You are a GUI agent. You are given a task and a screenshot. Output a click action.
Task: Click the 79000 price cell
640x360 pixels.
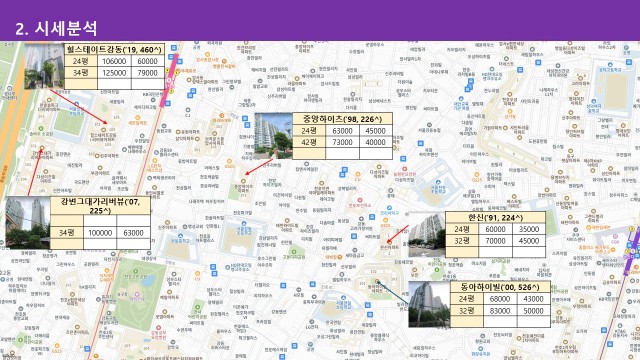(148, 73)
